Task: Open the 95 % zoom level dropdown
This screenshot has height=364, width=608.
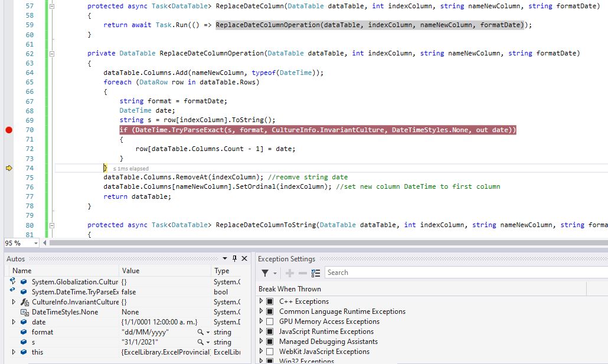Action: (36, 244)
